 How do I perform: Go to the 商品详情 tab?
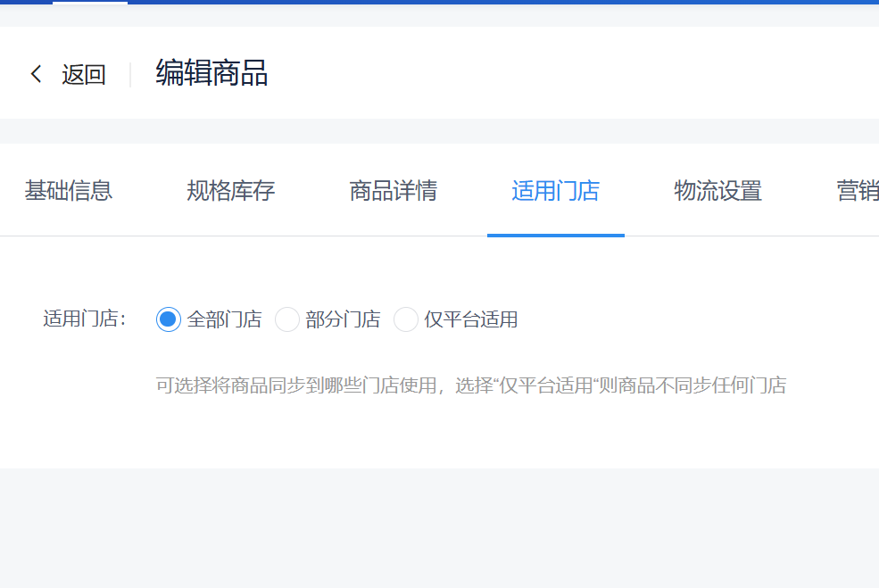(393, 191)
